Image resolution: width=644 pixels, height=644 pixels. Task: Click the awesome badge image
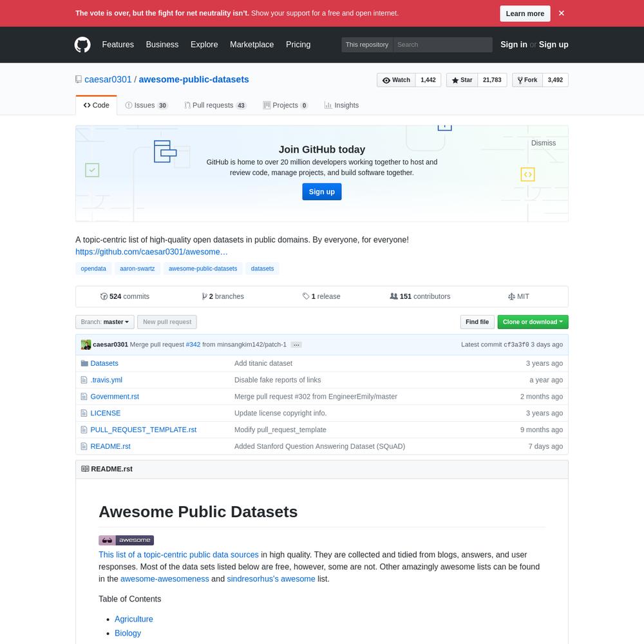point(126,540)
